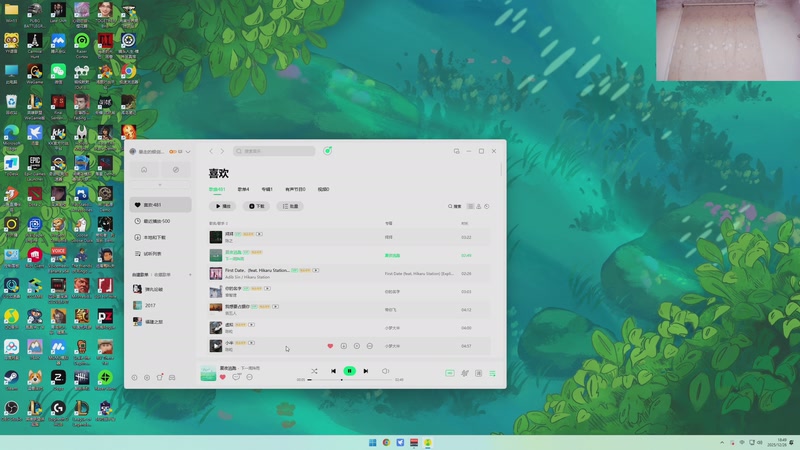Click the green song-recognition icon
The width and height of the screenshot is (800, 450).
pos(328,151)
